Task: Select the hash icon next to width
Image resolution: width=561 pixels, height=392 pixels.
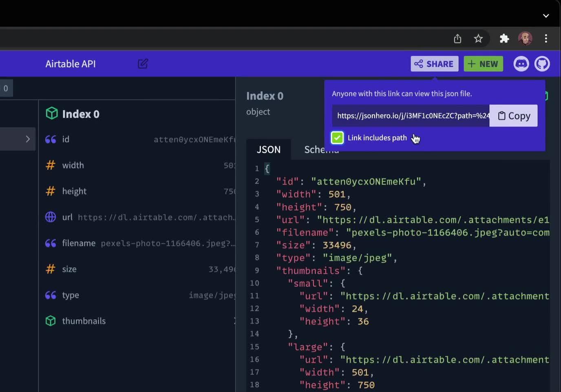Action: 50,165
